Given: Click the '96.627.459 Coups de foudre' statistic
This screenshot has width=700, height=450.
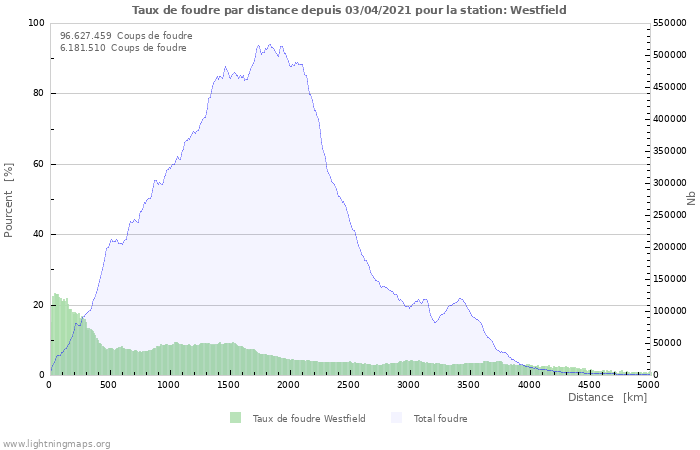Looking at the screenshot, I should (126, 36).
